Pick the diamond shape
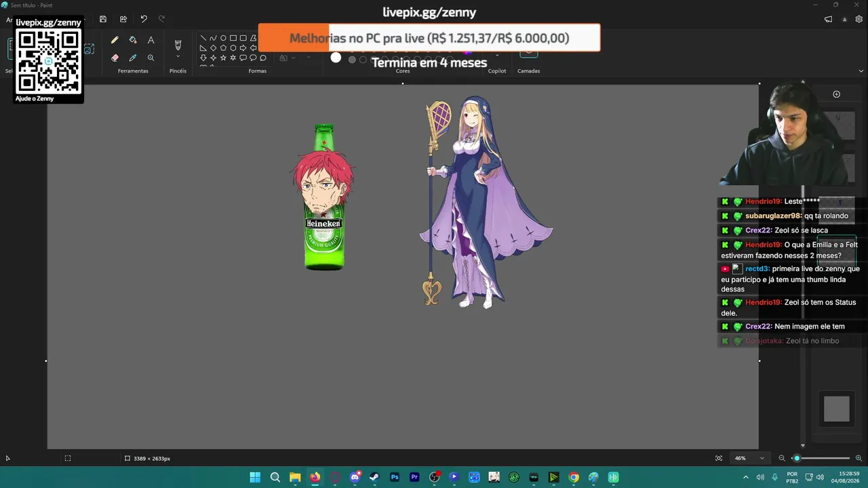The height and width of the screenshot is (488, 868). 213,48
